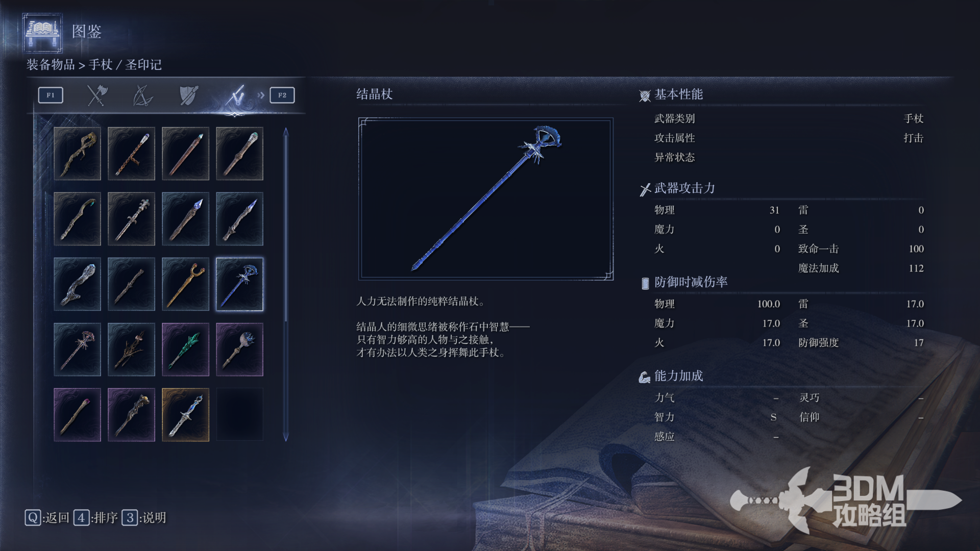Click the F1 previous category button
The width and height of the screenshot is (980, 551).
(x=51, y=95)
